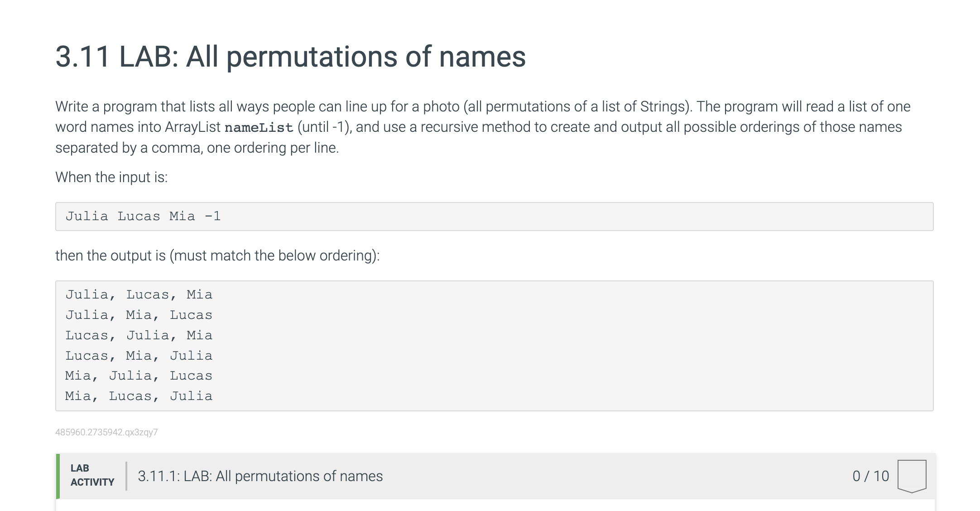Viewport: 980px width, 511px height.
Task: Click the vertical divider next to LAB ACTIVITY
Action: 126,476
